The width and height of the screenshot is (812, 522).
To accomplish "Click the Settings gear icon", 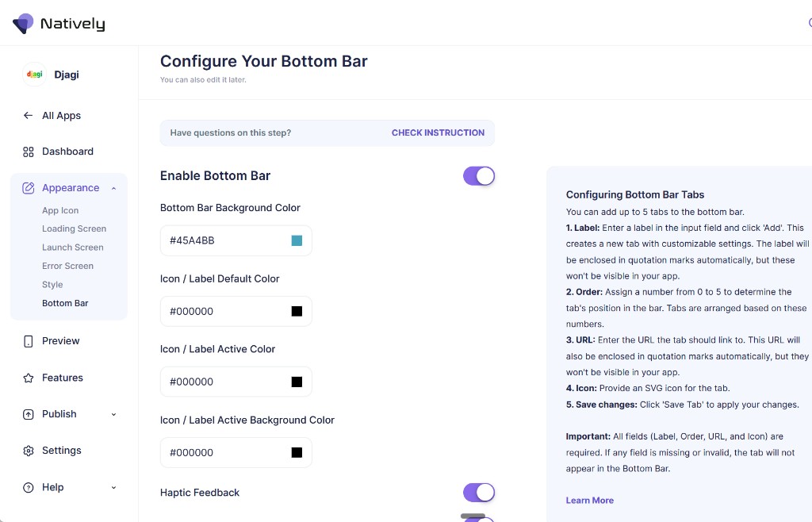I will 29,451.
